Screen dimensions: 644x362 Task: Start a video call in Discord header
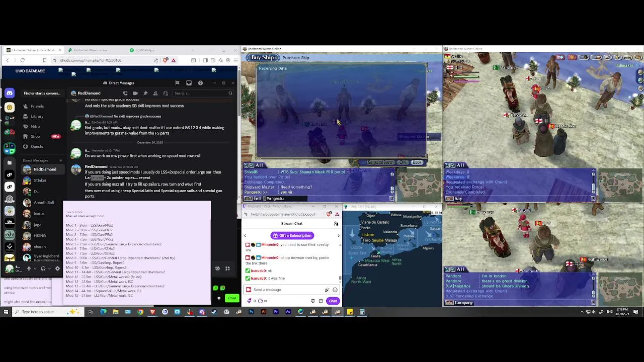135,93
